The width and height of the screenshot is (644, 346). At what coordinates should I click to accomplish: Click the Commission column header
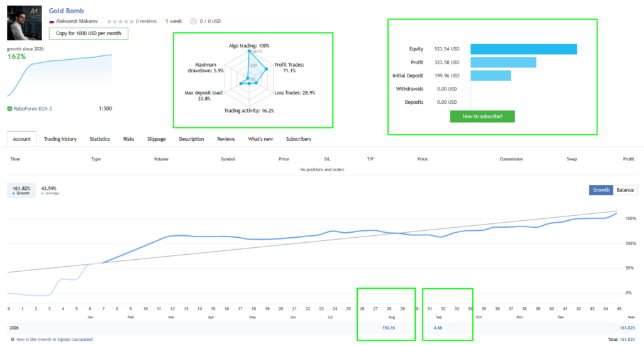pyautogui.click(x=511, y=159)
